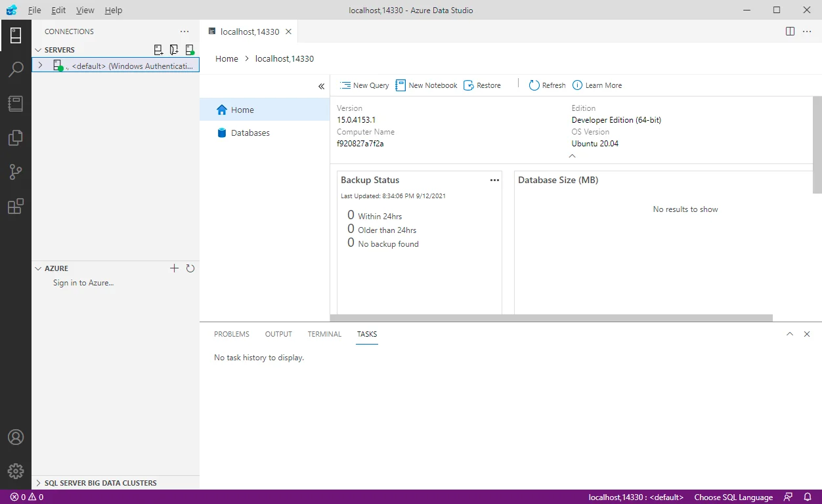Click the New Server Group icon
This screenshot has height=504, width=822.
pos(174,50)
